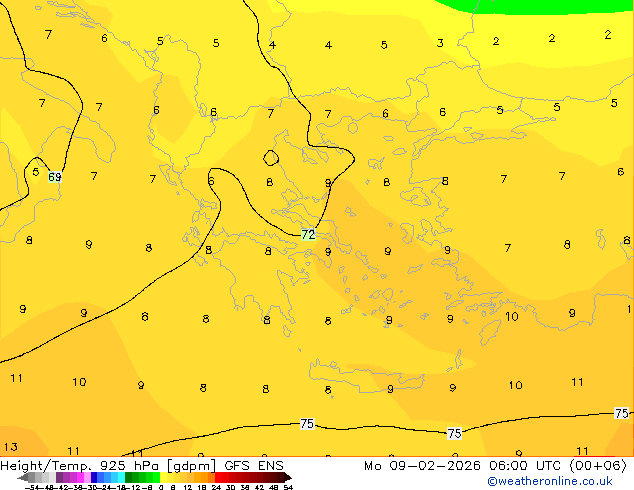
Task: Click the ©weatheronline.co.uk link
Action: click(550, 481)
